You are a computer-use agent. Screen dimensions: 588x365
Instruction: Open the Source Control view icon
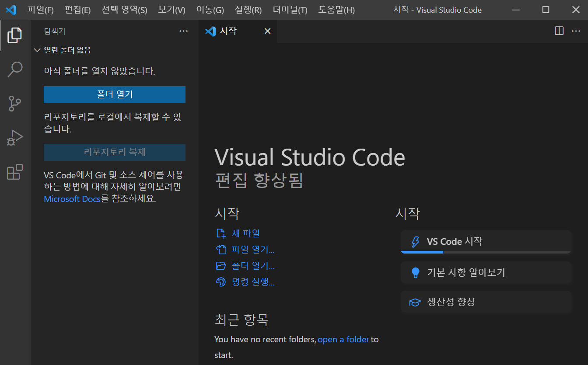15,104
